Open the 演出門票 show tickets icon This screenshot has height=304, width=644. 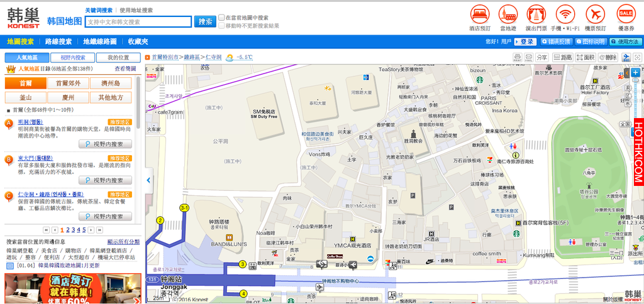click(x=536, y=14)
